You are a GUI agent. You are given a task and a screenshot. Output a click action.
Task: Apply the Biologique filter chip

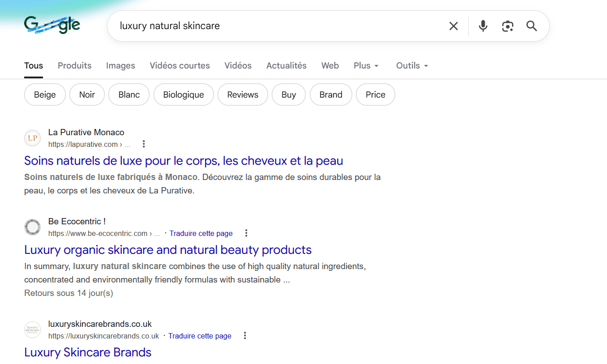tap(184, 94)
